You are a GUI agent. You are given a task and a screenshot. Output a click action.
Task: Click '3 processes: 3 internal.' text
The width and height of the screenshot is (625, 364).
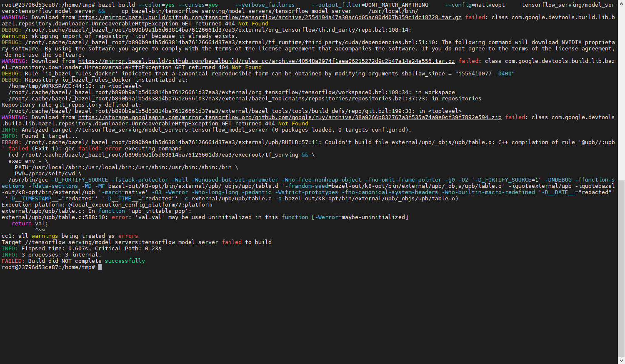pos(62,255)
